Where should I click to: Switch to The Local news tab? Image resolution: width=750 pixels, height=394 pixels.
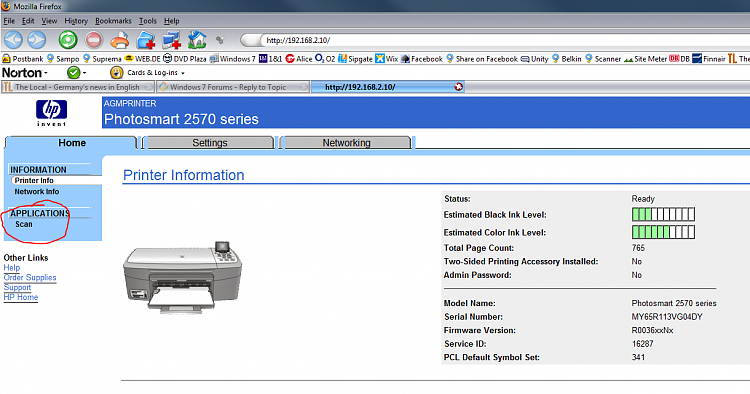tap(78, 87)
